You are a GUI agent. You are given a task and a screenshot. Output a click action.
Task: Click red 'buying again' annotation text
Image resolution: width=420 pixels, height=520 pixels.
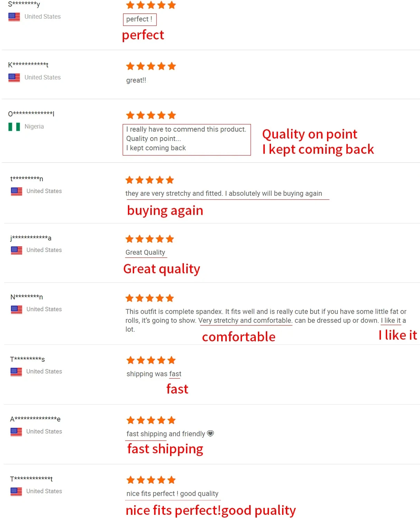tap(165, 211)
